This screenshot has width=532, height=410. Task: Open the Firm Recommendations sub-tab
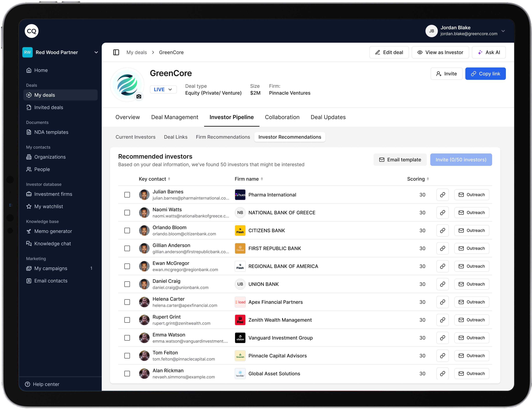coord(223,137)
